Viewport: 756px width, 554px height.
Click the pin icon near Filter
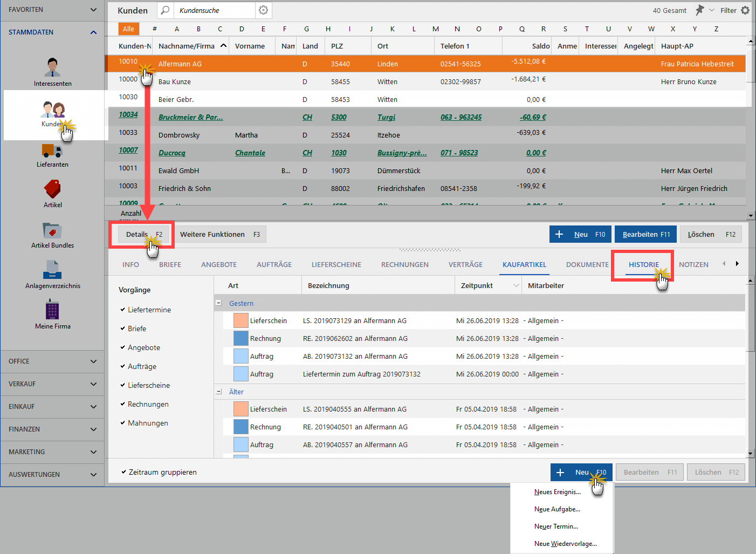coord(699,10)
